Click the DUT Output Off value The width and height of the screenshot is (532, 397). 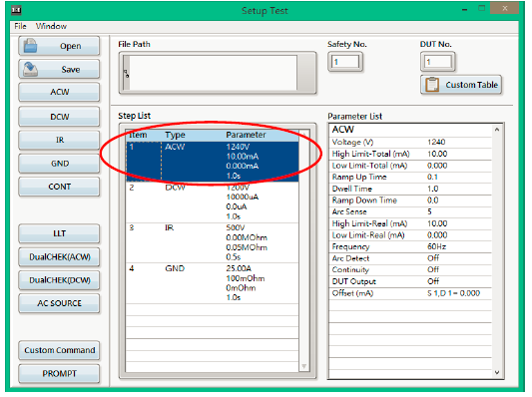(x=433, y=281)
